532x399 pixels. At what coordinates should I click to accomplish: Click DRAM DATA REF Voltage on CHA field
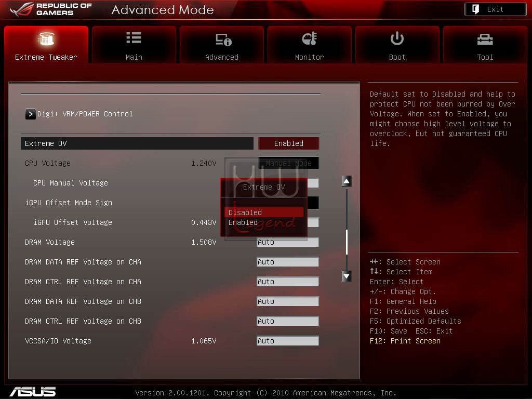288,262
